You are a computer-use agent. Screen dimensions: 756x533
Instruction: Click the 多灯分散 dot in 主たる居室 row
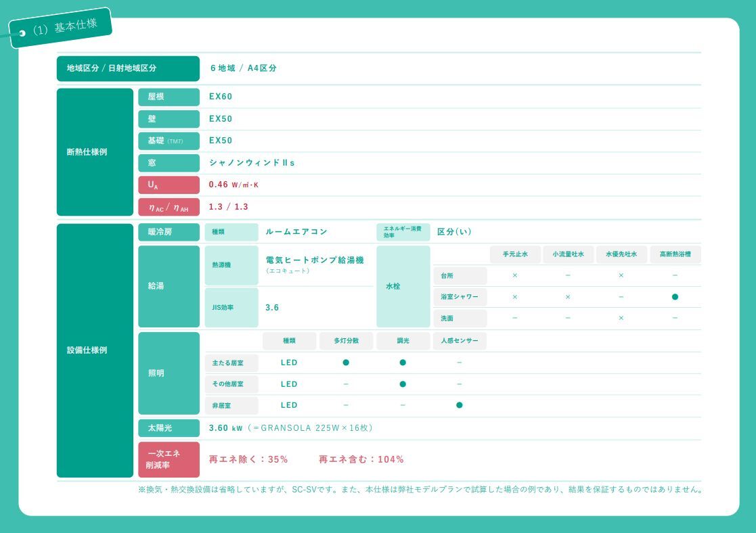346,363
